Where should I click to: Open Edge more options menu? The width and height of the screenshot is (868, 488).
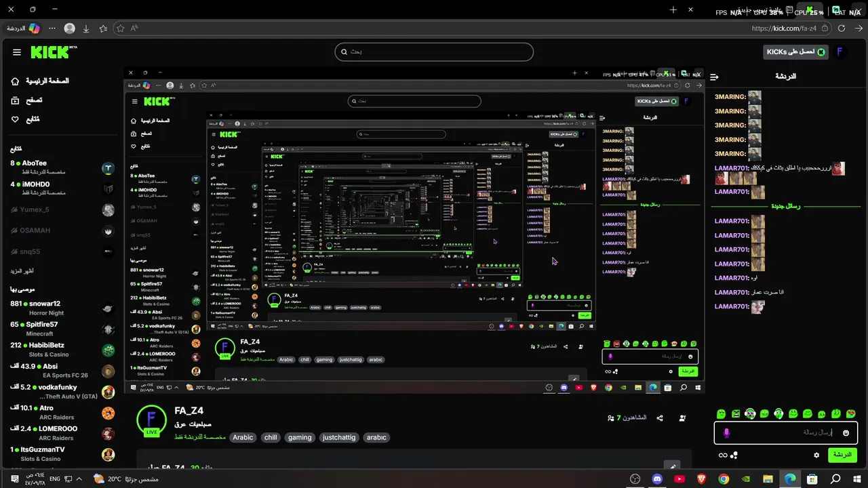pyautogui.click(x=52, y=28)
